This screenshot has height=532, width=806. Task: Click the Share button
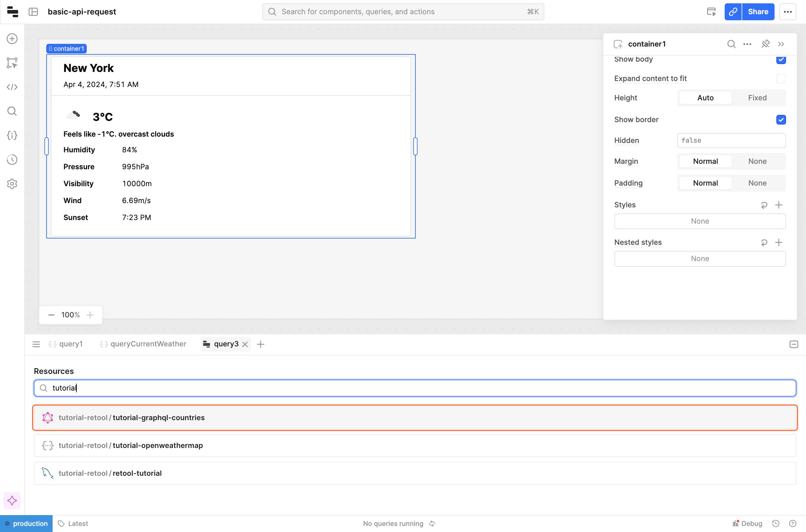coord(758,12)
